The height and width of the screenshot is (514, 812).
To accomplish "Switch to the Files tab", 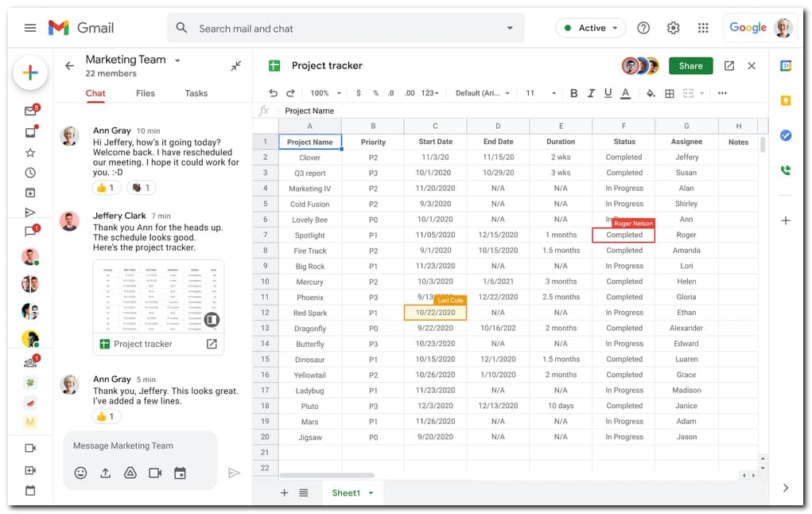I will click(x=146, y=93).
